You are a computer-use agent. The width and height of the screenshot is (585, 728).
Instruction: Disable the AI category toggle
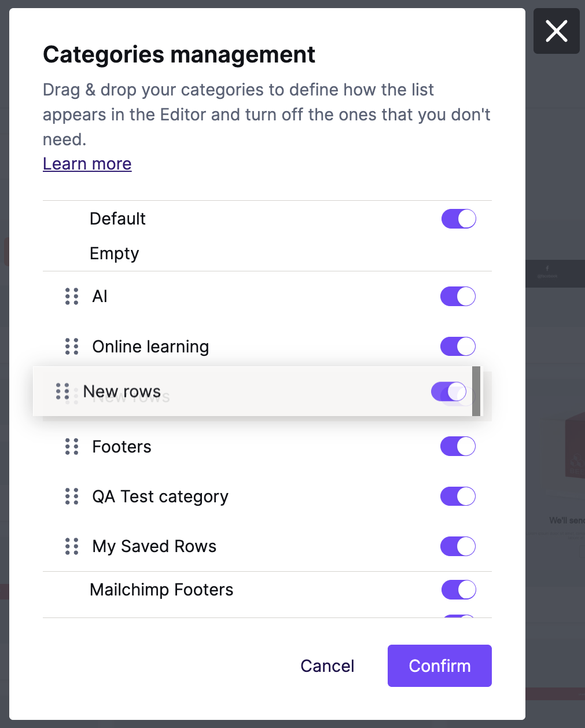click(458, 296)
